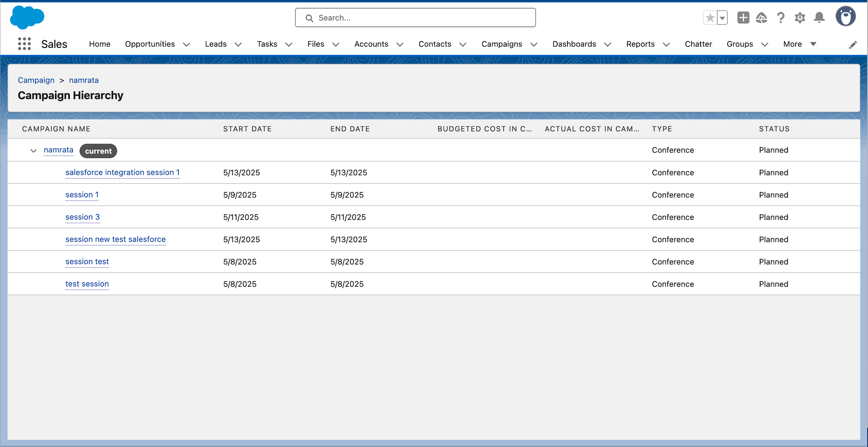This screenshot has height=447, width=868.
Task: Open the Setup gear icon
Action: (x=800, y=18)
